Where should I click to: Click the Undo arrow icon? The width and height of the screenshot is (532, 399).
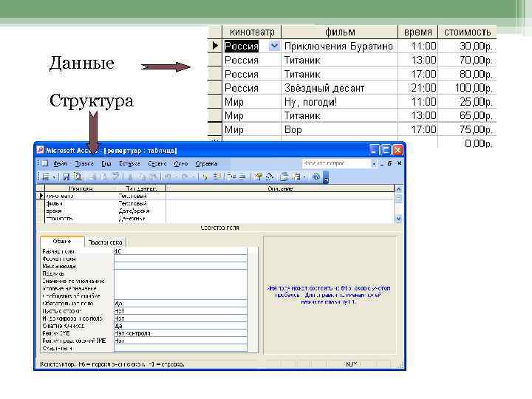click(x=168, y=177)
